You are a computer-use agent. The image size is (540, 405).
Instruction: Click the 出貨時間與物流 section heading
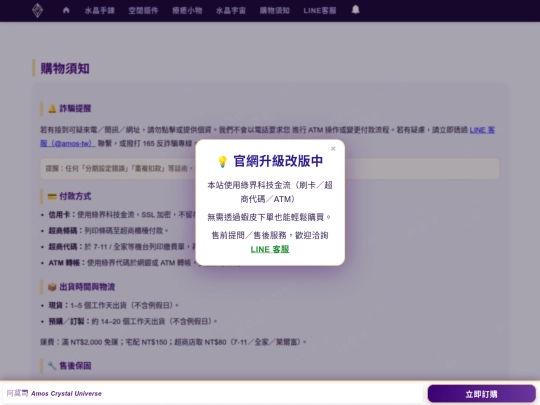(87, 287)
